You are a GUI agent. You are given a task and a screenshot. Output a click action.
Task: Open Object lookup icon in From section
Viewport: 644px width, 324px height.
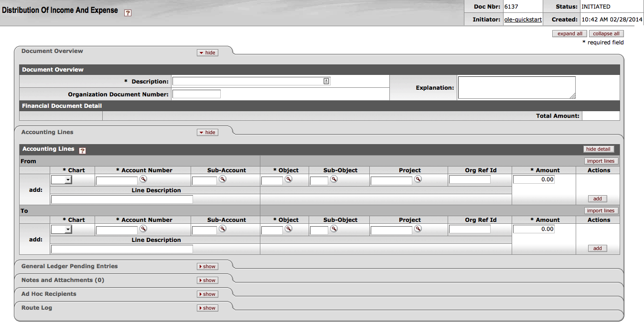(x=288, y=179)
